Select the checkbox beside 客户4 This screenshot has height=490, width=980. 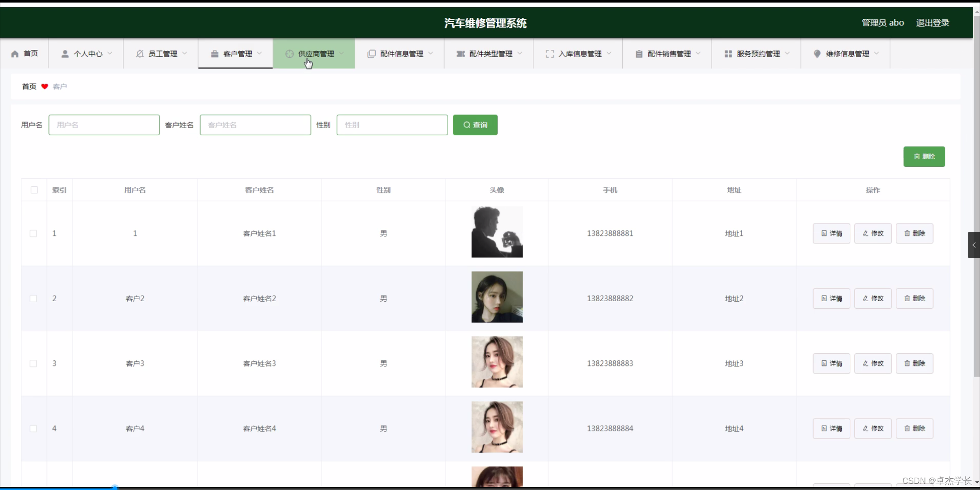click(34, 428)
